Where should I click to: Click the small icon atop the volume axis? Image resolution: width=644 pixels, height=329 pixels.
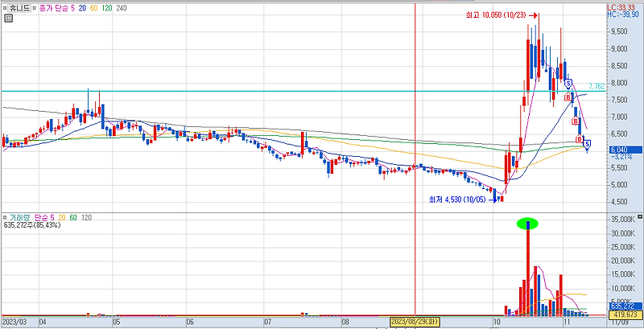pos(640,216)
